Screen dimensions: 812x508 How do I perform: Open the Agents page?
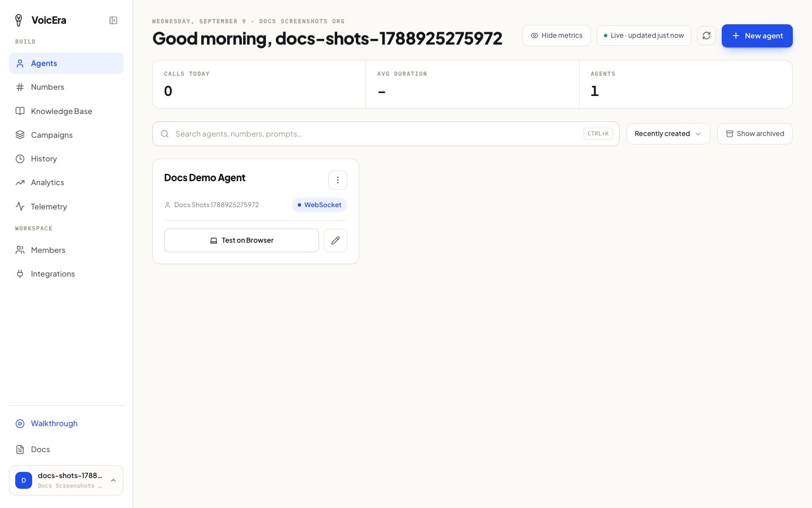66,63
